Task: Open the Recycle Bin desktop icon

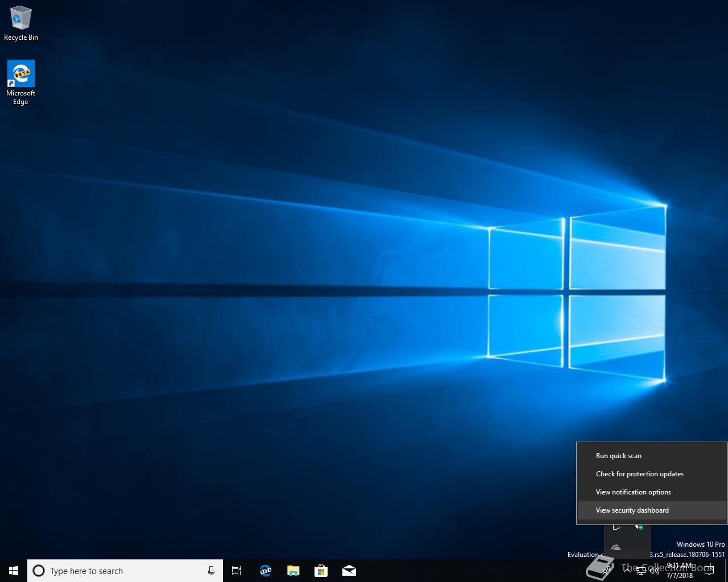Action: 20,23
